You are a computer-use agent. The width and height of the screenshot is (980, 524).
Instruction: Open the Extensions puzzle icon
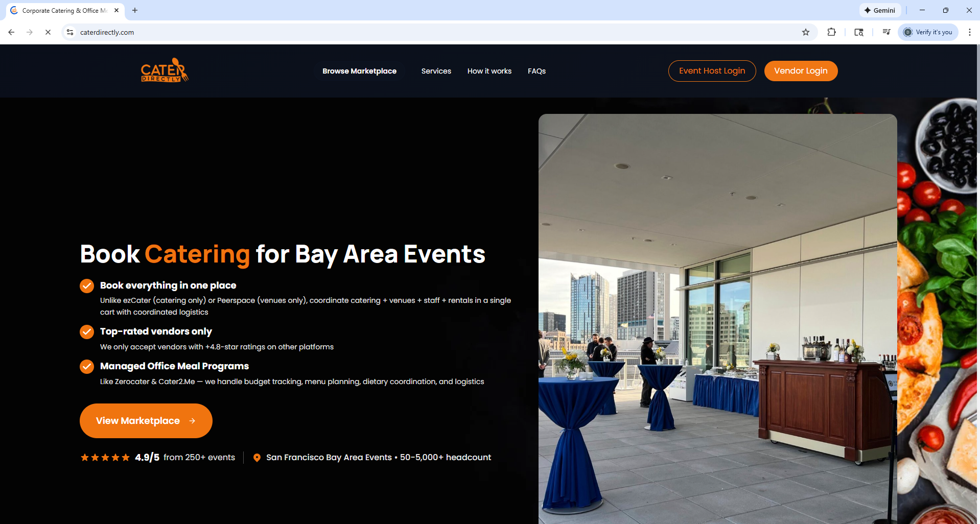pos(831,32)
